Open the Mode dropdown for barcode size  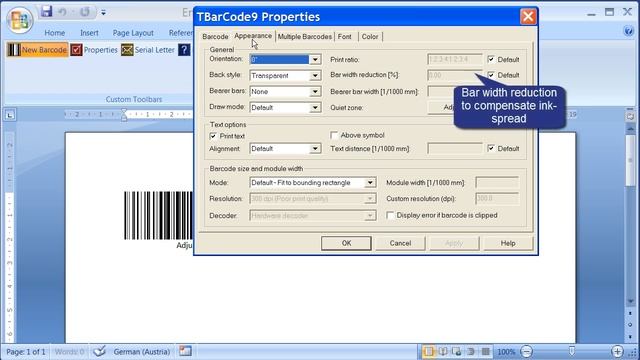tap(370, 182)
